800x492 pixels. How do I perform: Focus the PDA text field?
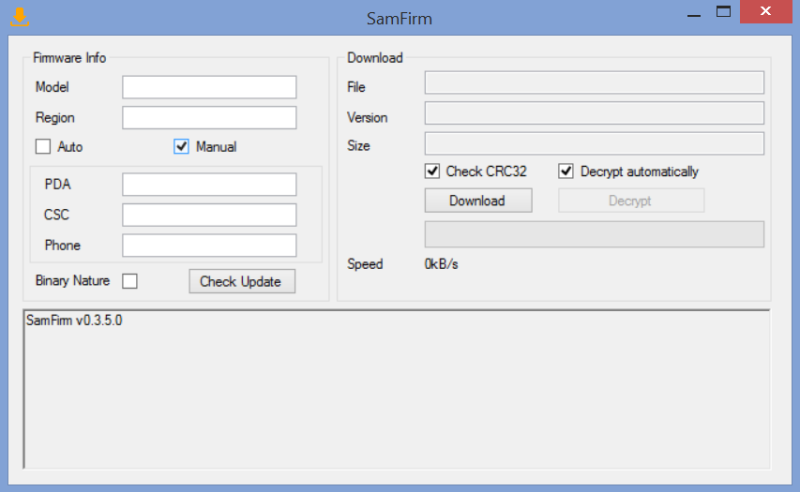[x=209, y=184]
